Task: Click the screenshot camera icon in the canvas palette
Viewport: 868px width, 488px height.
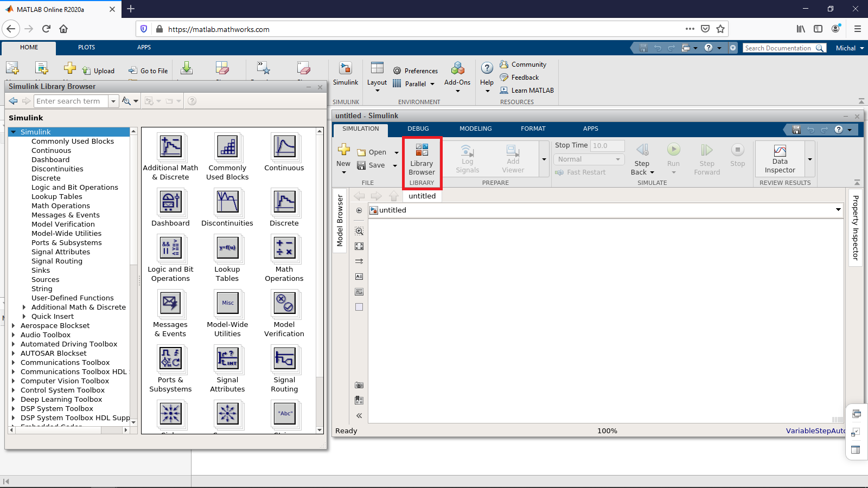Action: pyautogui.click(x=359, y=385)
